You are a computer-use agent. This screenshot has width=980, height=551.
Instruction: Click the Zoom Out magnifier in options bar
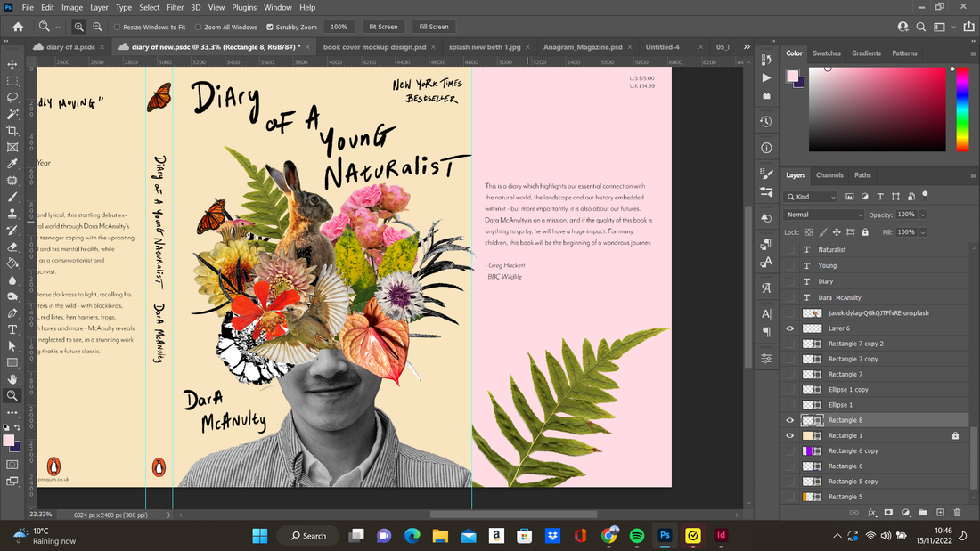97,27
